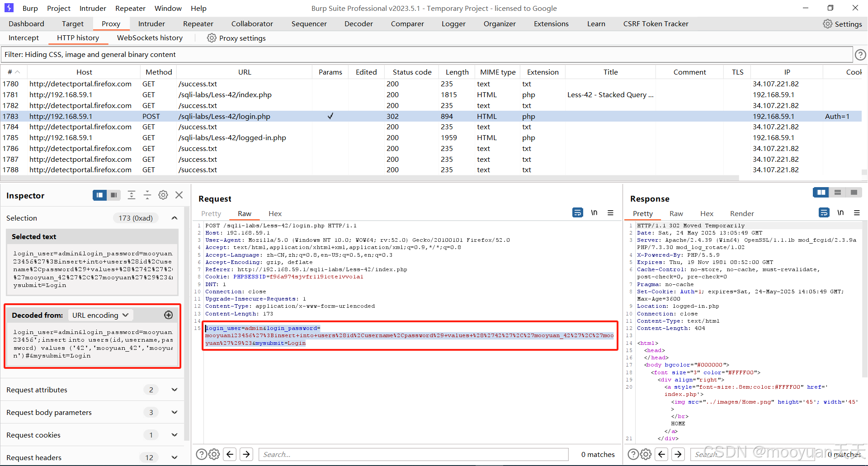Open Response pane hamburger menu
Screen dimensions: 868x466
pyautogui.click(x=857, y=212)
